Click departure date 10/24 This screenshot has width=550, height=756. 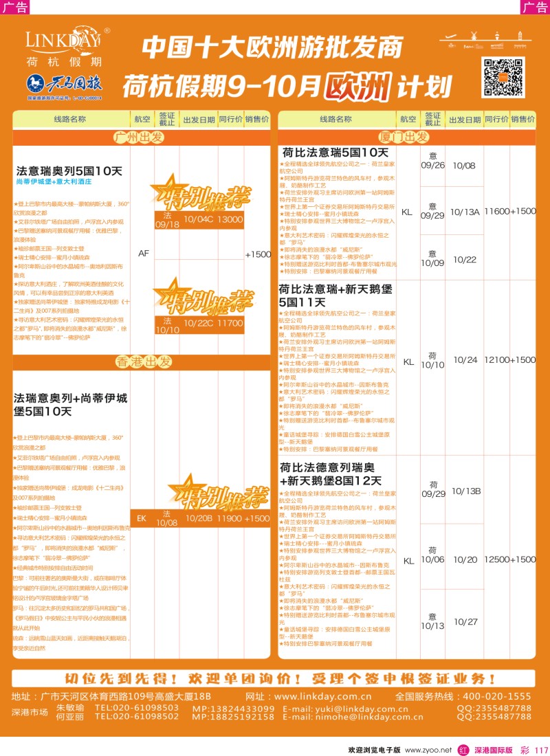pos(465,359)
